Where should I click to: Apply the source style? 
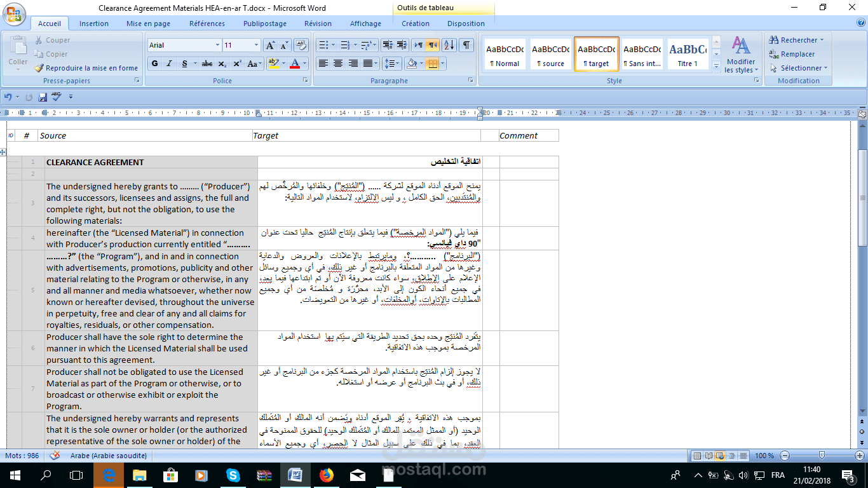[550, 54]
